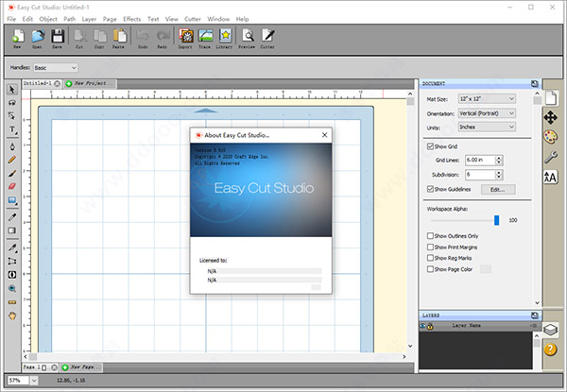Select the Text tool in left toolbox

point(12,129)
